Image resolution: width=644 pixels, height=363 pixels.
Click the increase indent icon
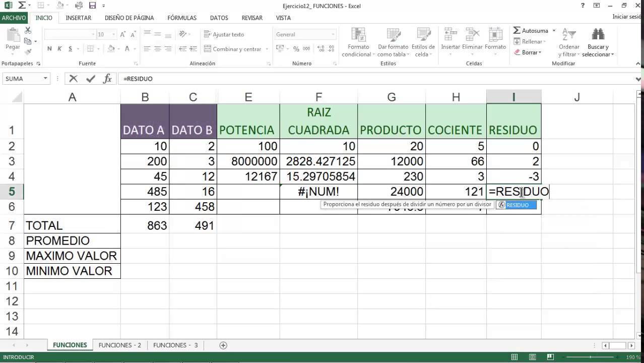click(193, 49)
